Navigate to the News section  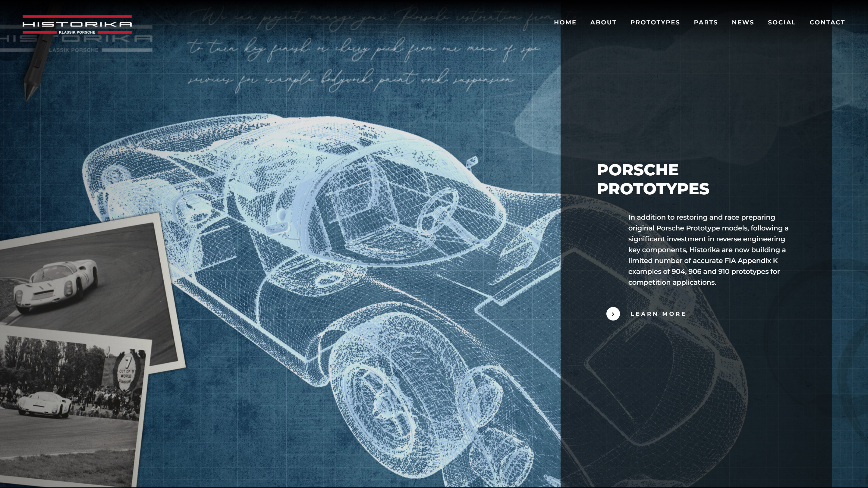743,22
